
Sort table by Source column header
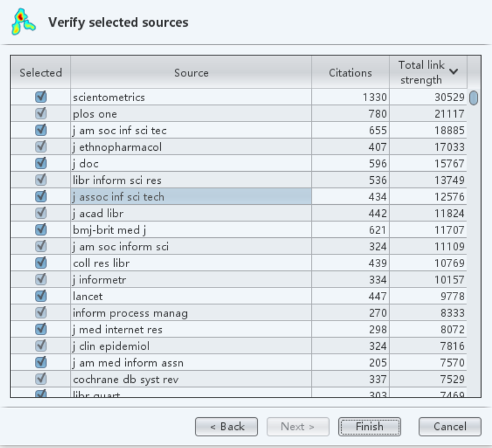191,73
